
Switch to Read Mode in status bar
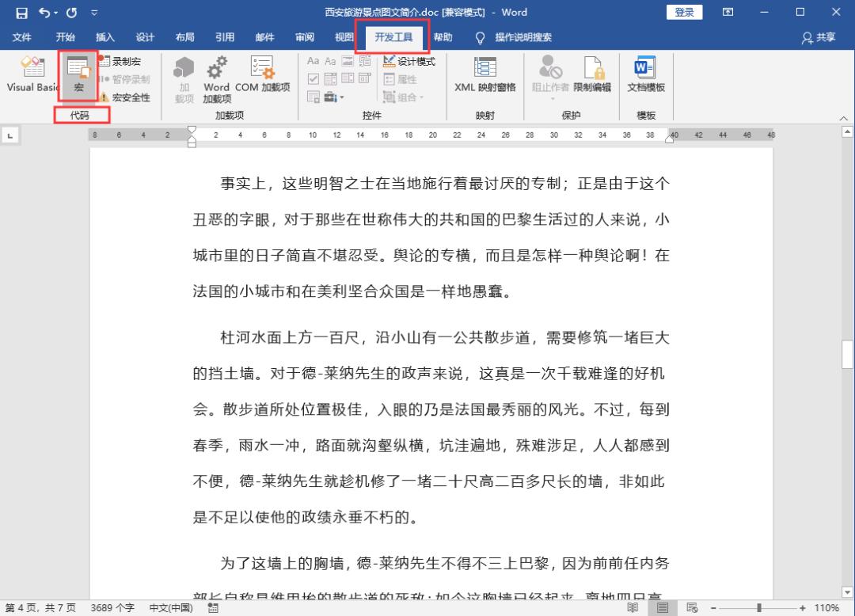click(633, 606)
